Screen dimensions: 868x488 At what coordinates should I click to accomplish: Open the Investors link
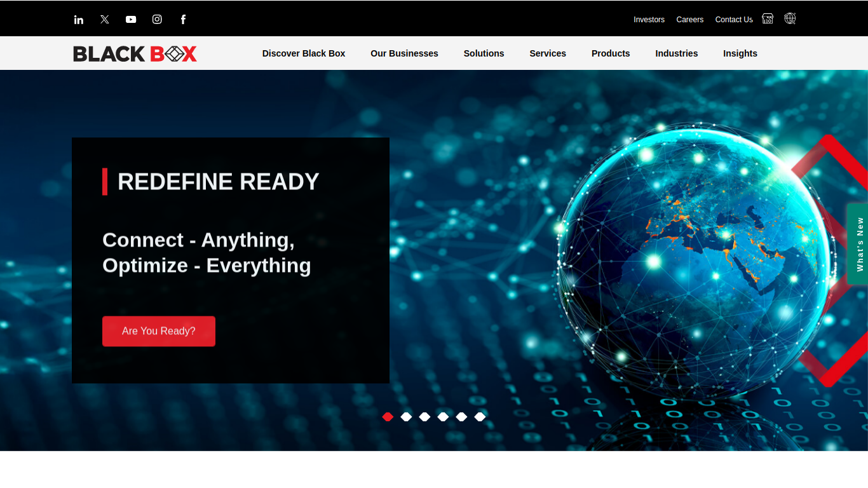(x=649, y=20)
